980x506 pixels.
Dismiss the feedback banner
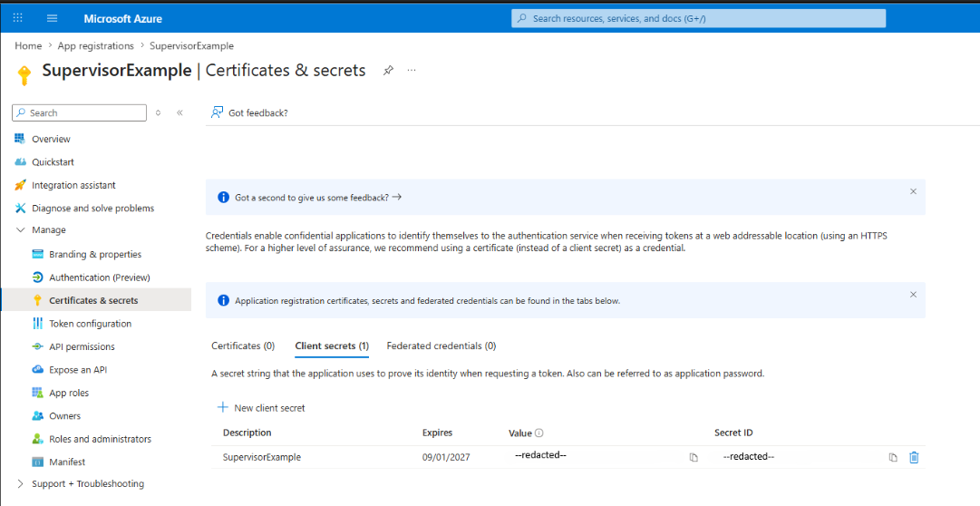[913, 191]
